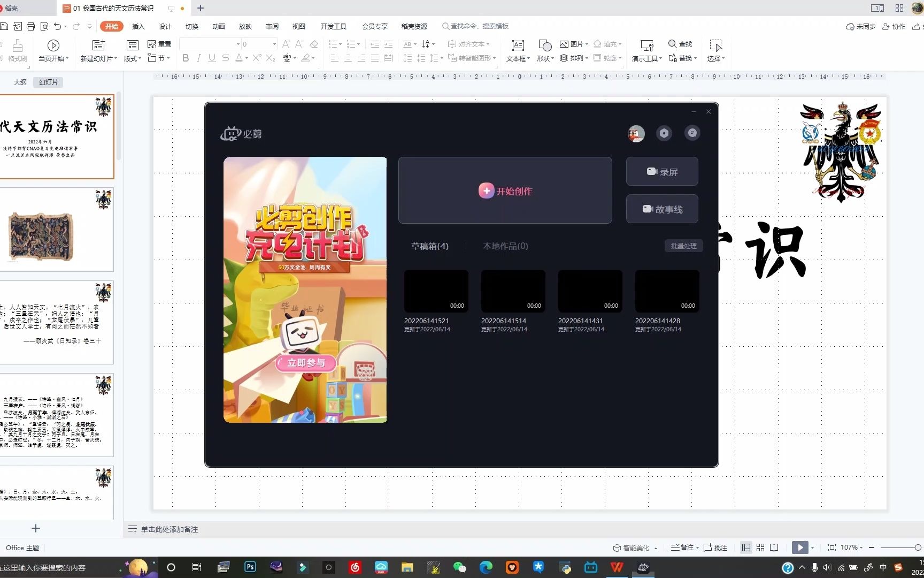Viewport: 924px width, 578px height.
Task: Click the 形状 shapes icon
Action: [x=545, y=45]
